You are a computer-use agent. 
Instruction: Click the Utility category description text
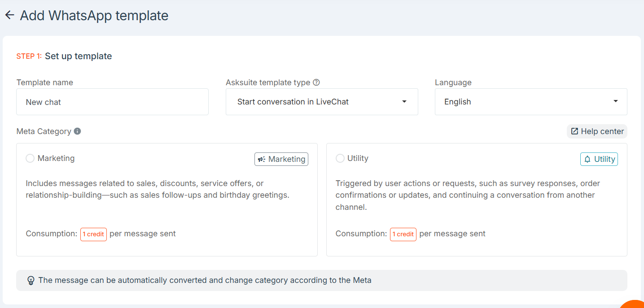(x=468, y=195)
